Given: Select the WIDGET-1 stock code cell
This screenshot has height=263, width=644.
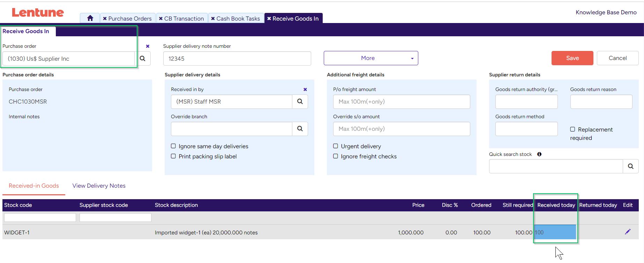Looking at the screenshot, I should point(17,233).
